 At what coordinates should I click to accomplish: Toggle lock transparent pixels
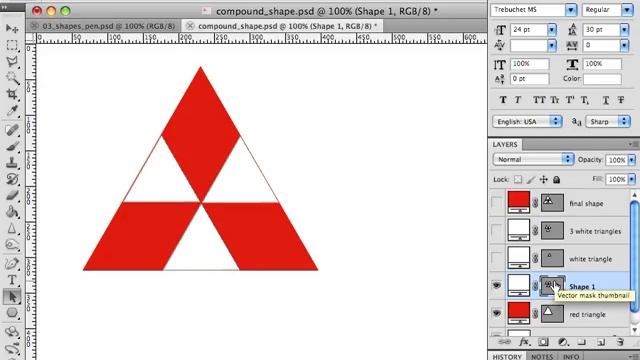click(x=518, y=179)
